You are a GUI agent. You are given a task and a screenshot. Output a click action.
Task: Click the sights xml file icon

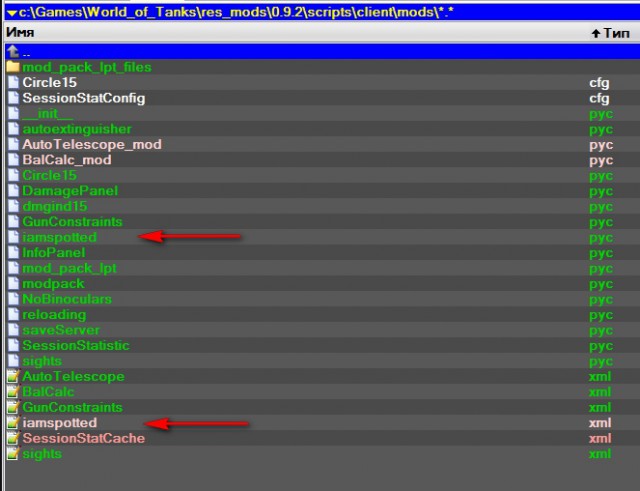(x=13, y=454)
